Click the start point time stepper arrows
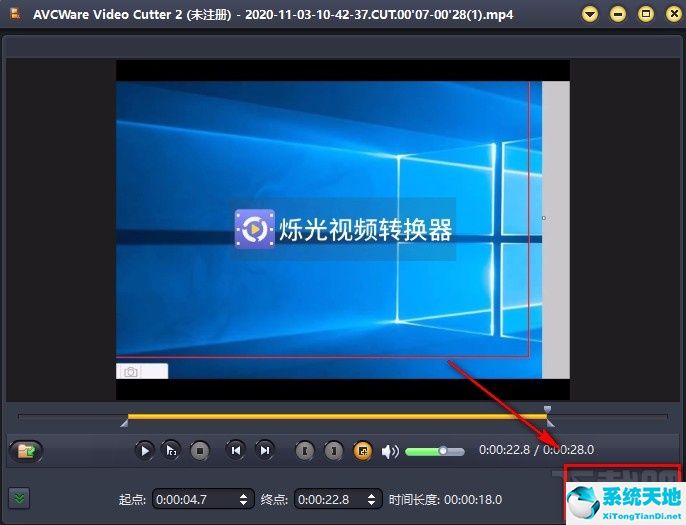 pos(244,499)
